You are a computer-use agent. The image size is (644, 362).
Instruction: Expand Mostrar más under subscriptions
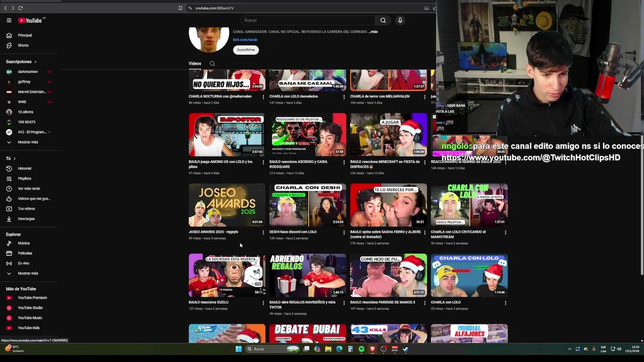pyautogui.click(x=28, y=142)
